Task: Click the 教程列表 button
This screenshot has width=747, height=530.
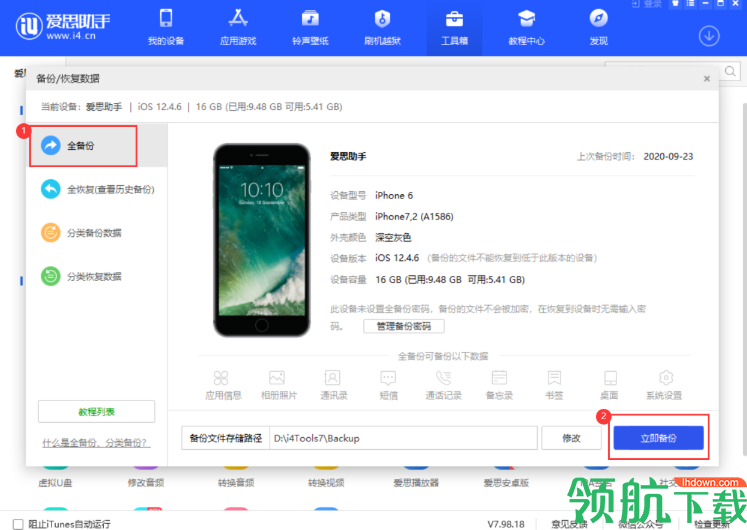Action: click(x=97, y=411)
